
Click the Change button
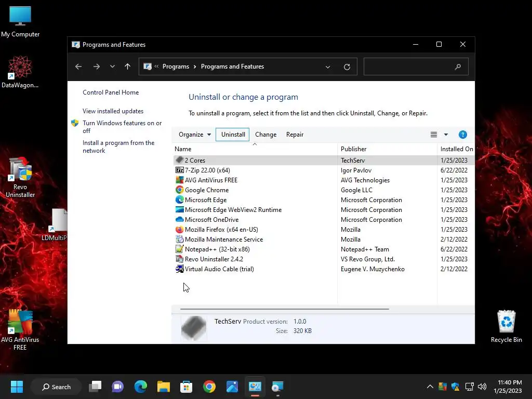click(265, 135)
